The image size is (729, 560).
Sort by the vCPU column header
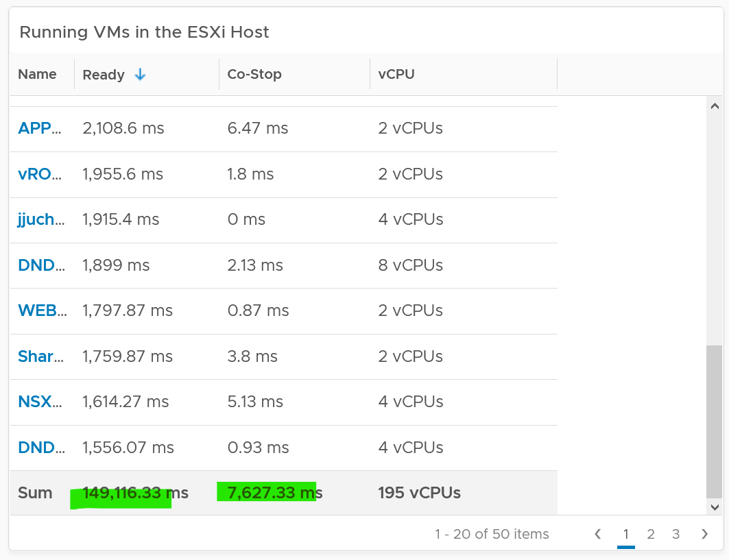396,74
